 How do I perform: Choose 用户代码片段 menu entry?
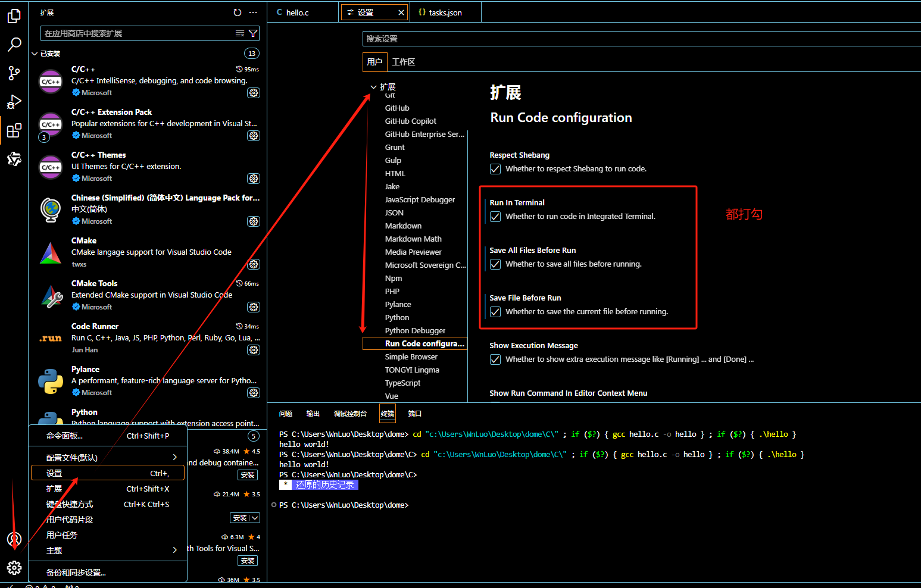pos(108,520)
